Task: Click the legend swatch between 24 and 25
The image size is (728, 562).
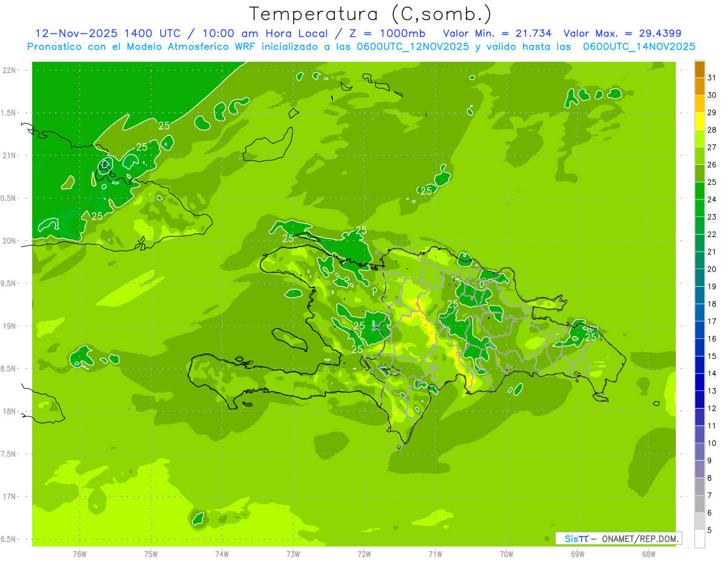Action: 699,191
